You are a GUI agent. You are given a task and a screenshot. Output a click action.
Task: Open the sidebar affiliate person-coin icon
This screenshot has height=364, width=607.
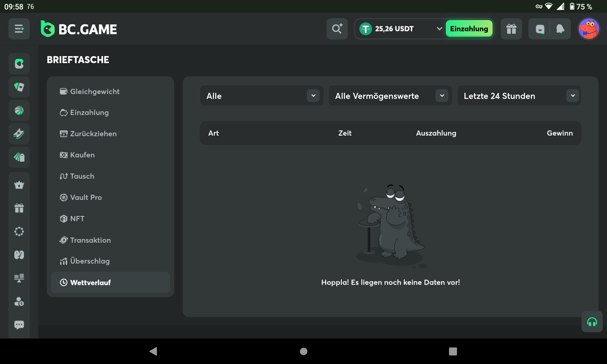[19, 302]
